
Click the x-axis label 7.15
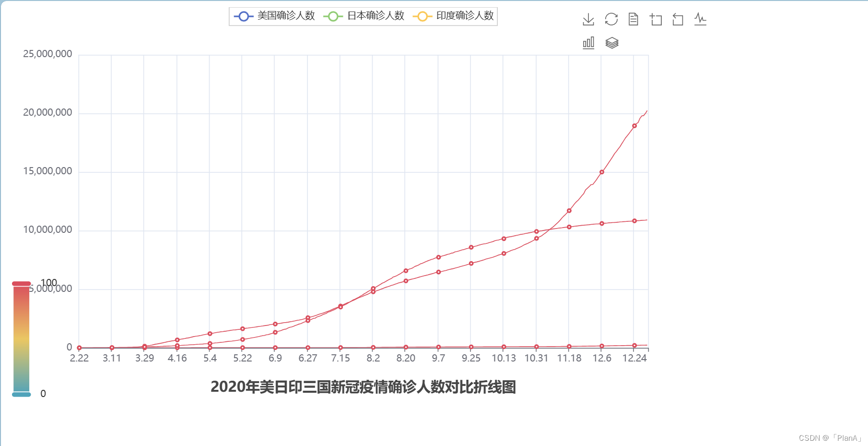click(340, 358)
